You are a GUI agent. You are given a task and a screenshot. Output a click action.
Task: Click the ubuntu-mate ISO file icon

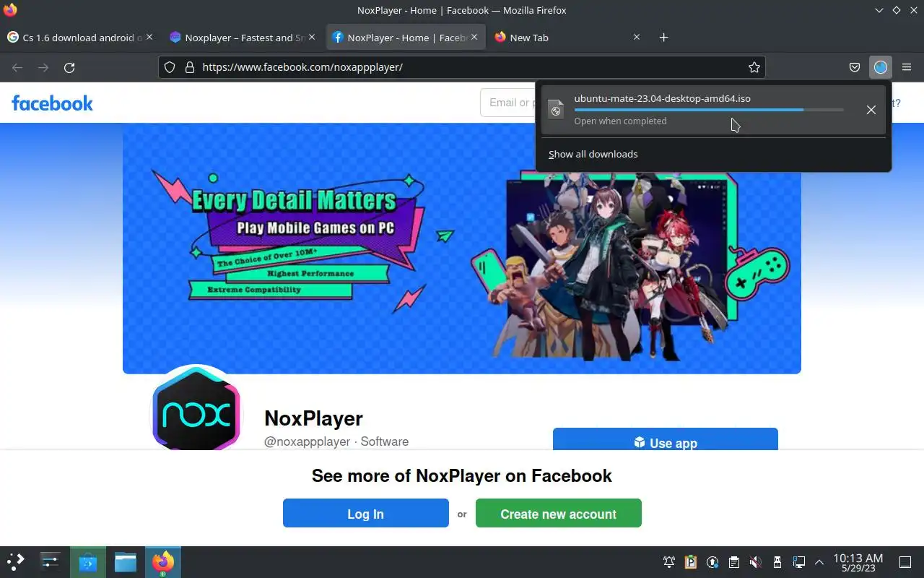point(556,110)
